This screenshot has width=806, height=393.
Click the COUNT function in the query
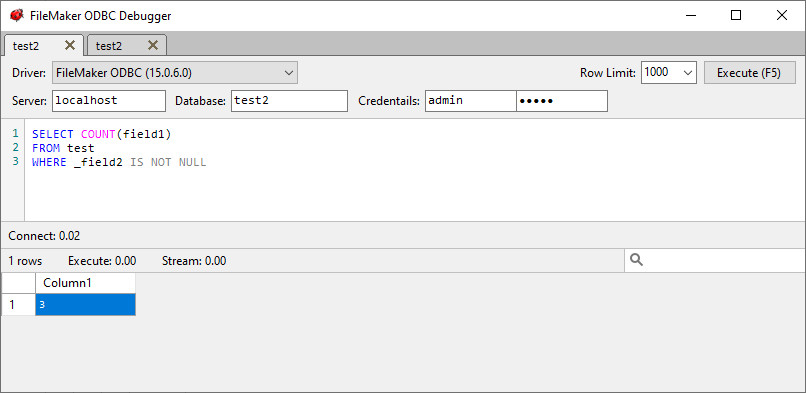98,134
